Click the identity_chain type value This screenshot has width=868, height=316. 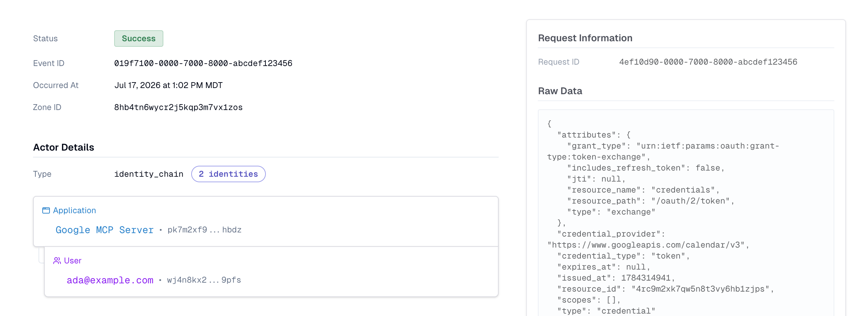149,174
